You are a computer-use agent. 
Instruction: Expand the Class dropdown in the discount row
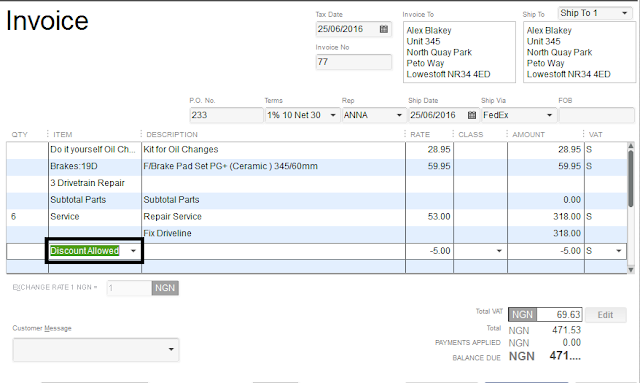(x=499, y=251)
